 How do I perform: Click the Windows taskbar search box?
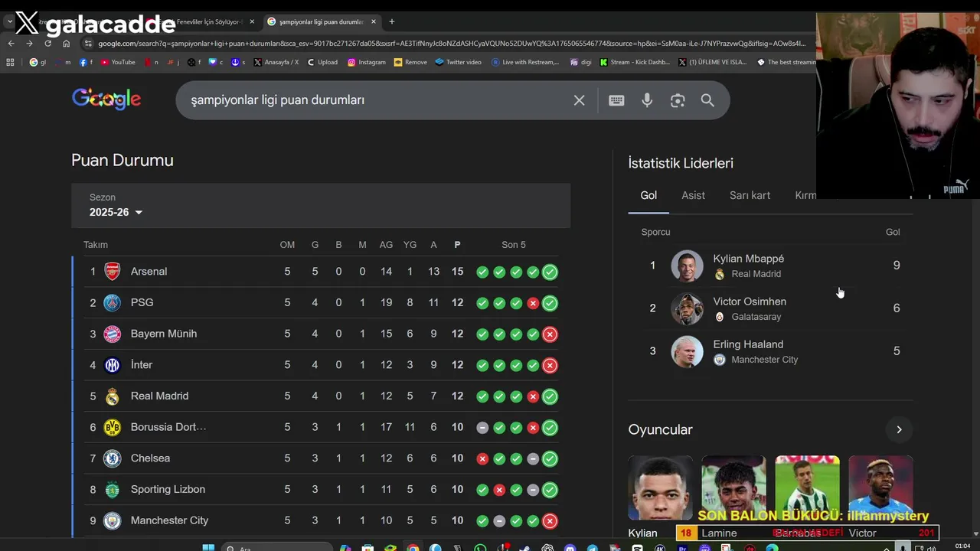point(278,547)
